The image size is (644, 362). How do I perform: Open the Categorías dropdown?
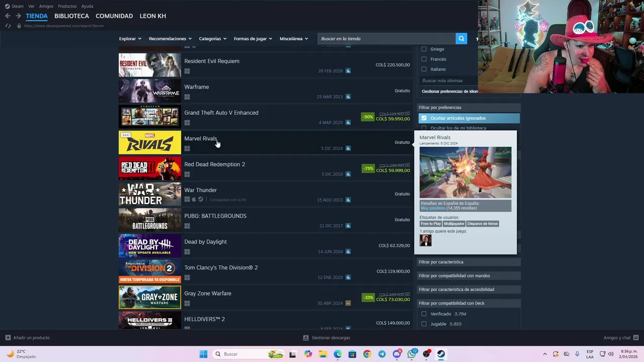[x=212, y=39]
